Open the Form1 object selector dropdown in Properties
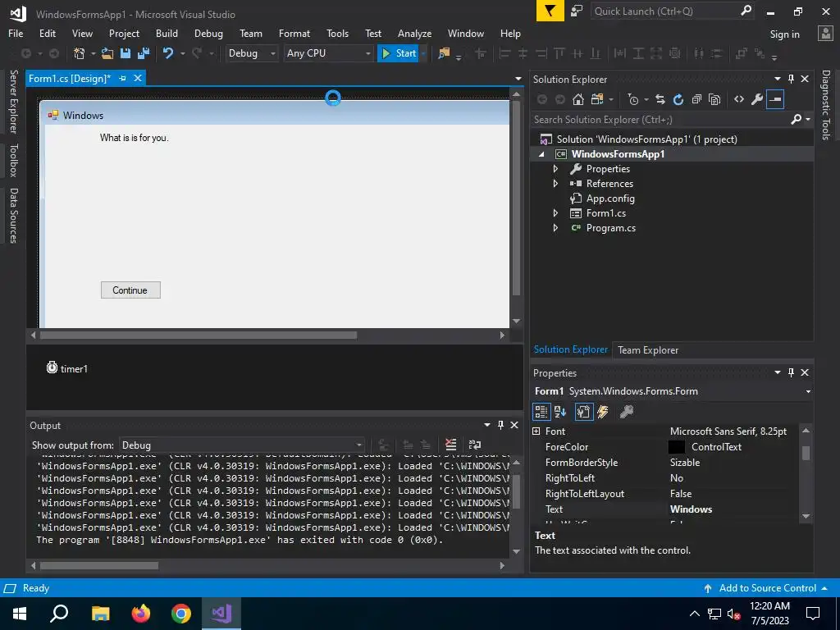Viewport: 840px width, 630px height. click(808, 391)
